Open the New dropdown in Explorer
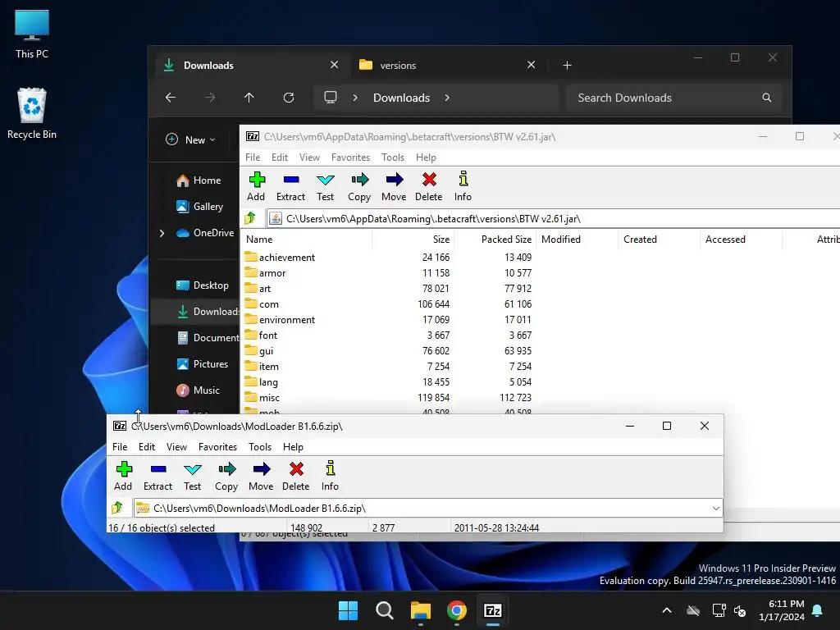 190,139
